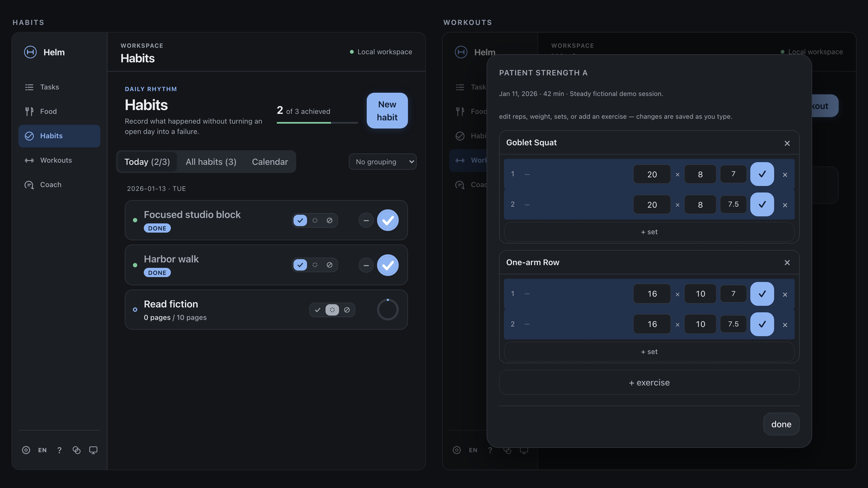Viewport: 868px width, 488px height.
Task: Open the No grouping dropdown
Action: pos(382,162)
